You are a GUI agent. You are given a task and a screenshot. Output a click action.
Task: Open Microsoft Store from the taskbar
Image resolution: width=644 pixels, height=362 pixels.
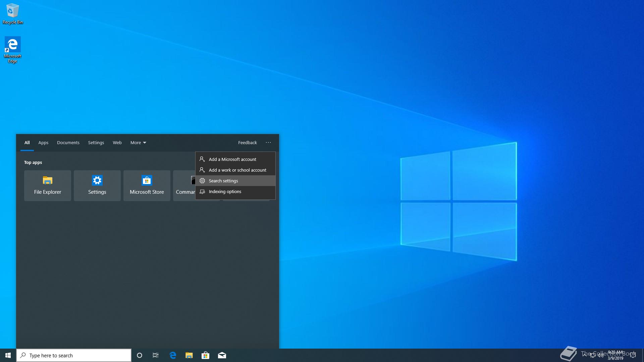coord(205,355)
